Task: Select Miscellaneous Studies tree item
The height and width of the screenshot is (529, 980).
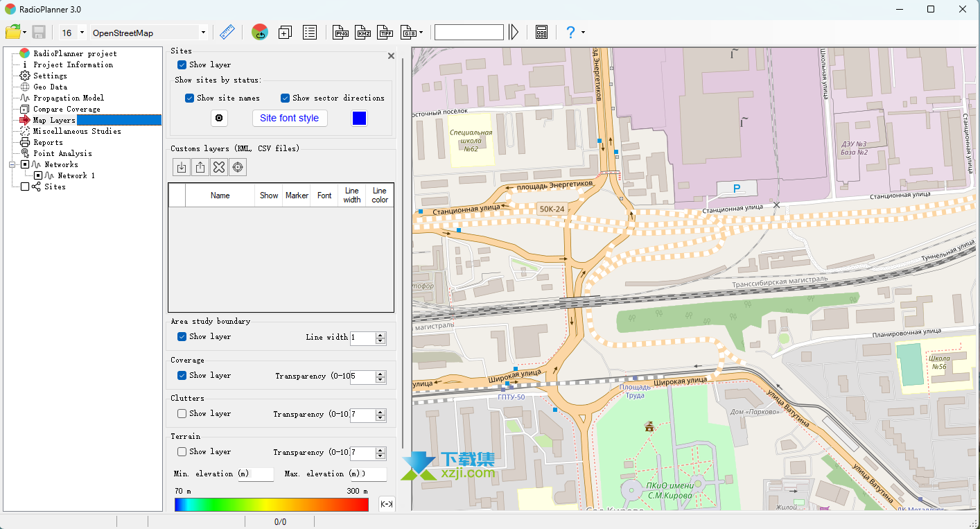Action: point(77,131)
